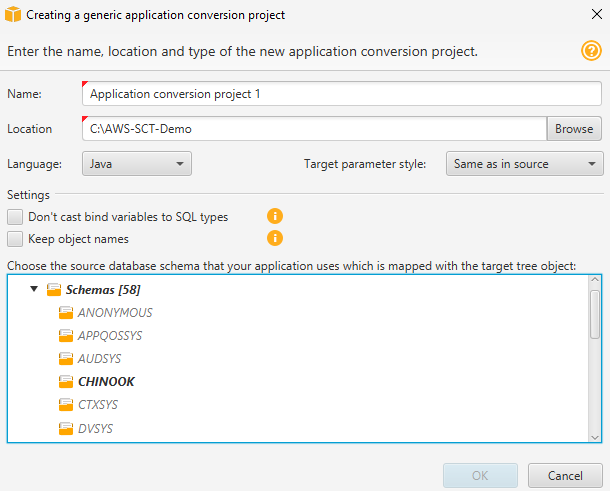This screenshot has width=610, height=491.
Task: Click the orange help question mark icon
Action: 591,51
